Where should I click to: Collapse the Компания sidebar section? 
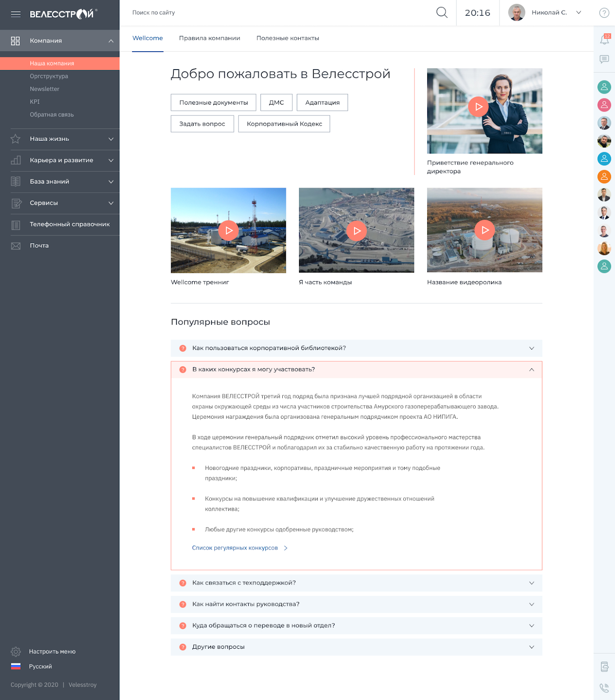pos(111,41)
